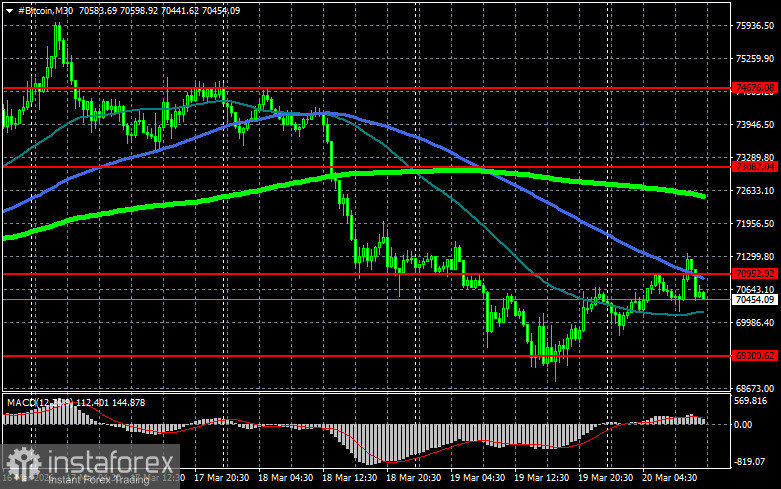The height and width of the screenshot is (489, 781).
Task: Click the 71956.50 price axis label
Action: click(755, 224)
